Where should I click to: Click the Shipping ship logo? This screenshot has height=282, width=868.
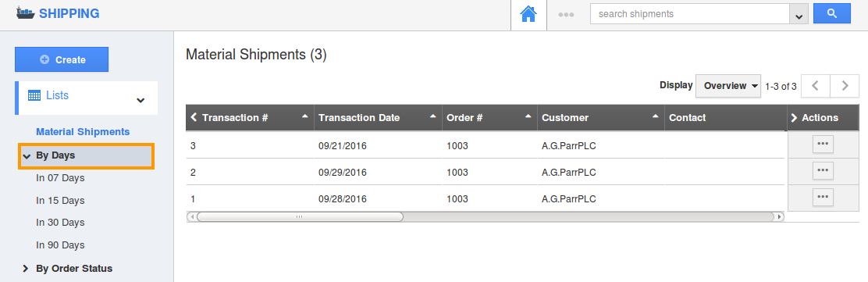25,13
